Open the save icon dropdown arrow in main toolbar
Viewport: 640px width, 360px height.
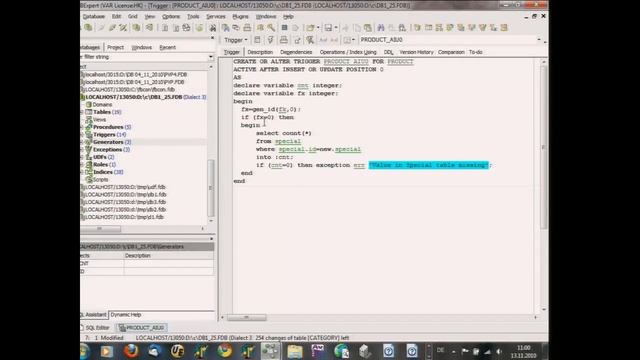point(336,28)
